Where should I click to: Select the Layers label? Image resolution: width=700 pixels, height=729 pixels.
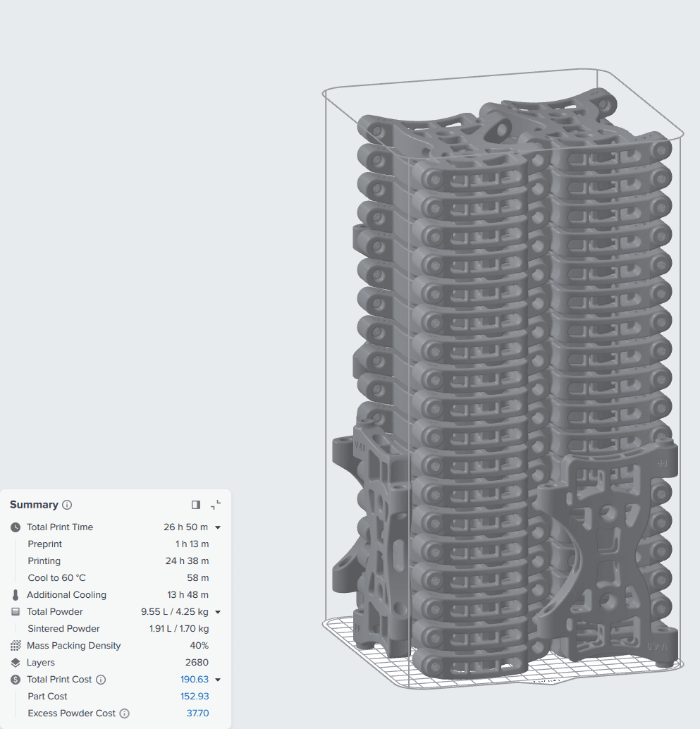(41, 663)
